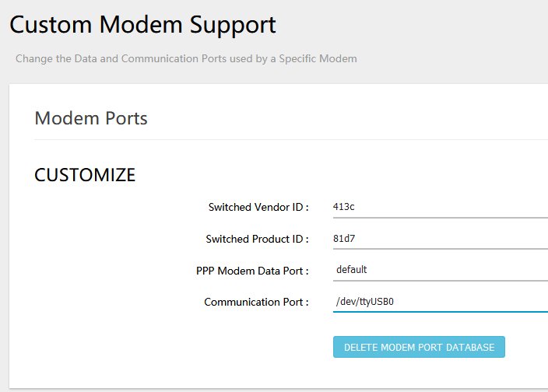The height and width of the screenshot is (392, 548).
Task: Click into the Communication Port field
Action: (x=441, y=302)
